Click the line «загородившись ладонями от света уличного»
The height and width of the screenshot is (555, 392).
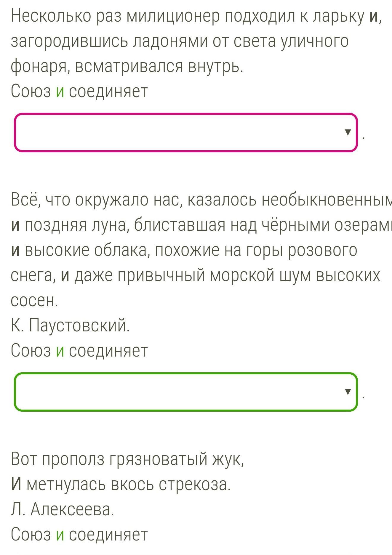click(180, 41)
